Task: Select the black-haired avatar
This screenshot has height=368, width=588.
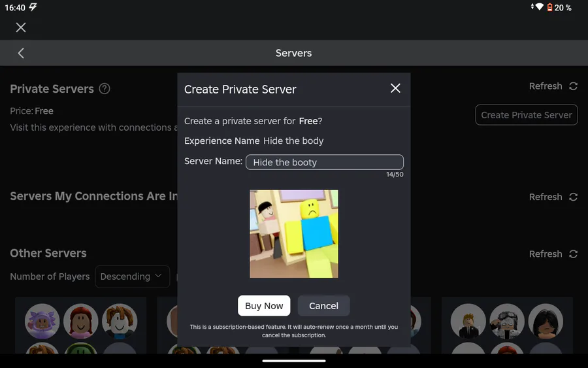Action: click(x=546, y=322)
